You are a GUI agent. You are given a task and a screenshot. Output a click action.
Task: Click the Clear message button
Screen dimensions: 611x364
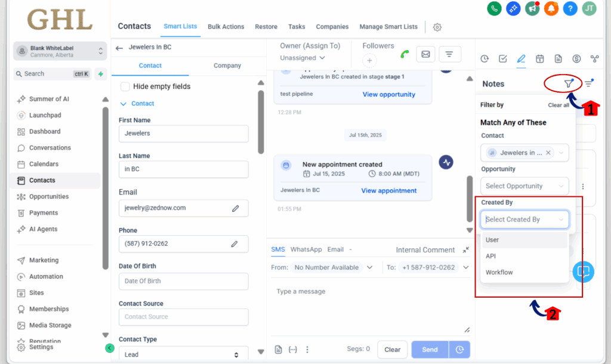click(393, 350)
